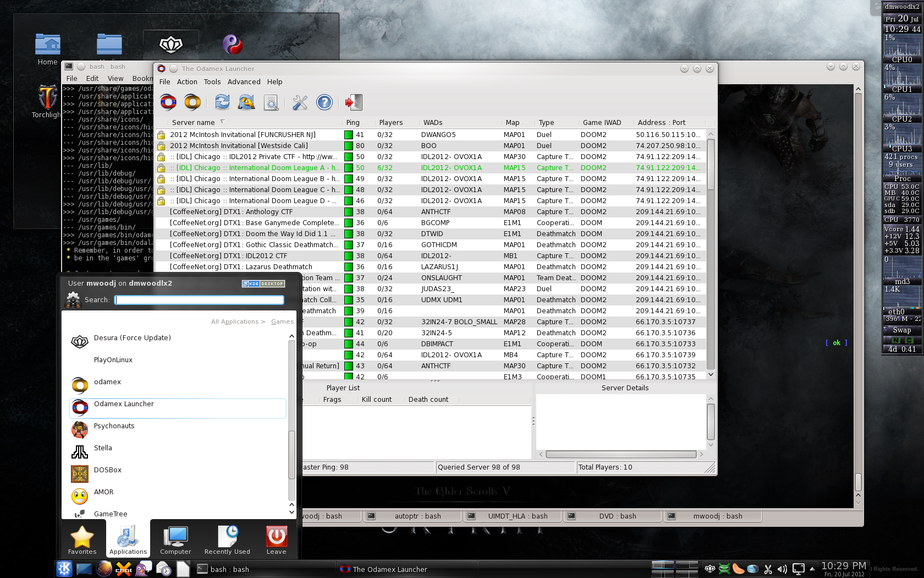
Task: Open settings via wrench and screwdriver icon
Action: coord(300,102)
